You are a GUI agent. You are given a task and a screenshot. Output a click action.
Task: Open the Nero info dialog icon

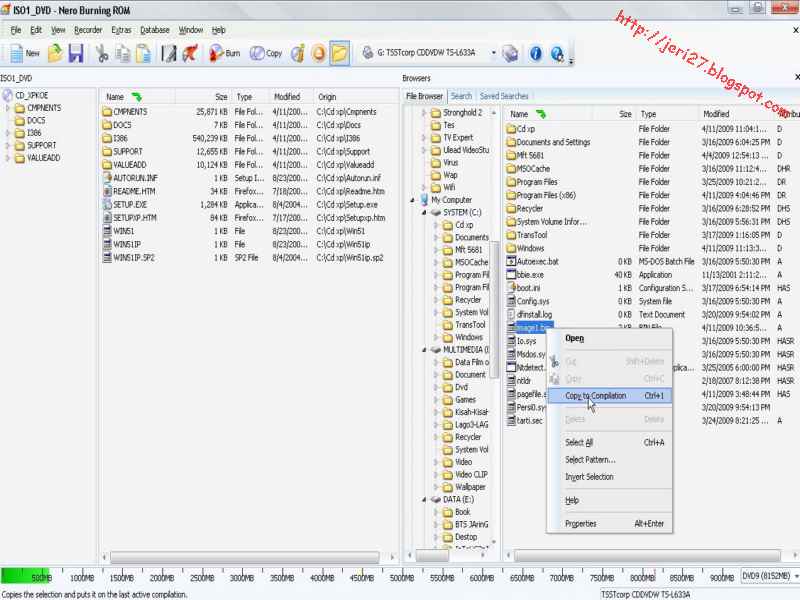[x=536, y=53]
